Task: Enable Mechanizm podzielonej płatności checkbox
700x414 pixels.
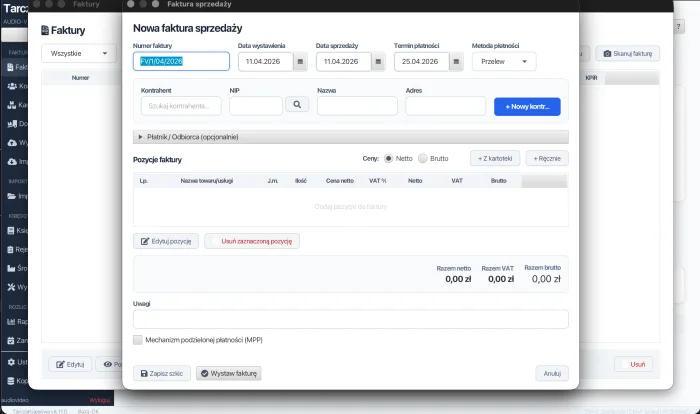Action: point(138,340)
